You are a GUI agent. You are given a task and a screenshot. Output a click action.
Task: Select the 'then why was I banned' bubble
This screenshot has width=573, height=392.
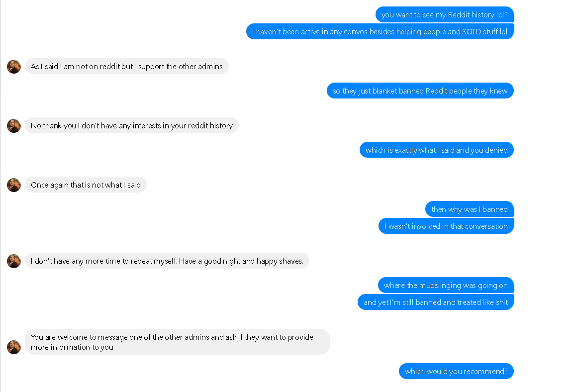tap(470, 209)
